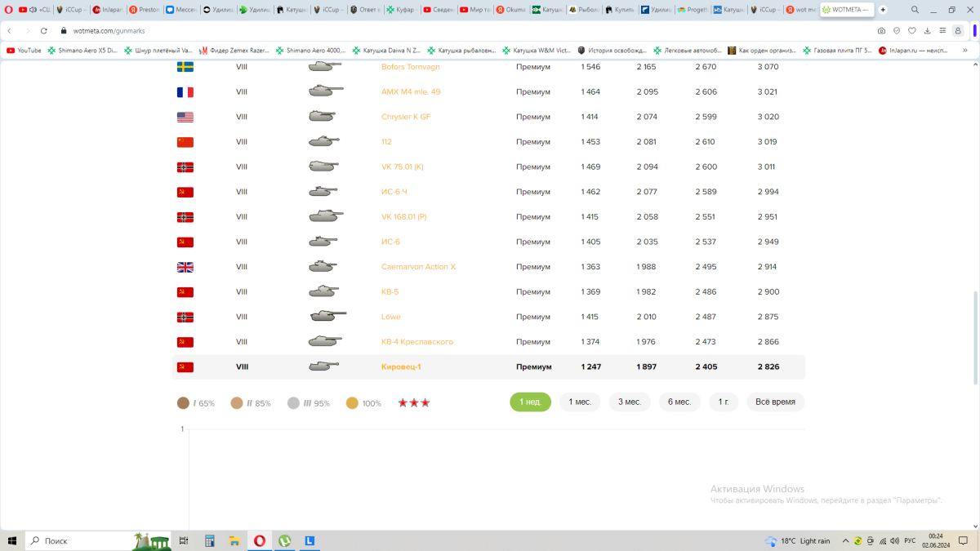The width and height of the screenshot is (980, 551).
Task: Add page to bookmarks with heart icon
Action: (x=912, y=30)
